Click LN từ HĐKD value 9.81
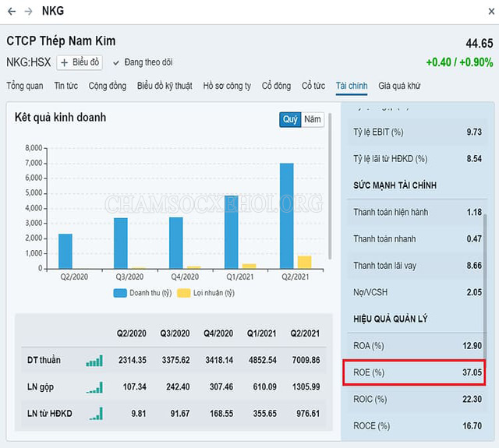Image resolution: width=499 pixels, height=448 pixels. click(139, 414)
